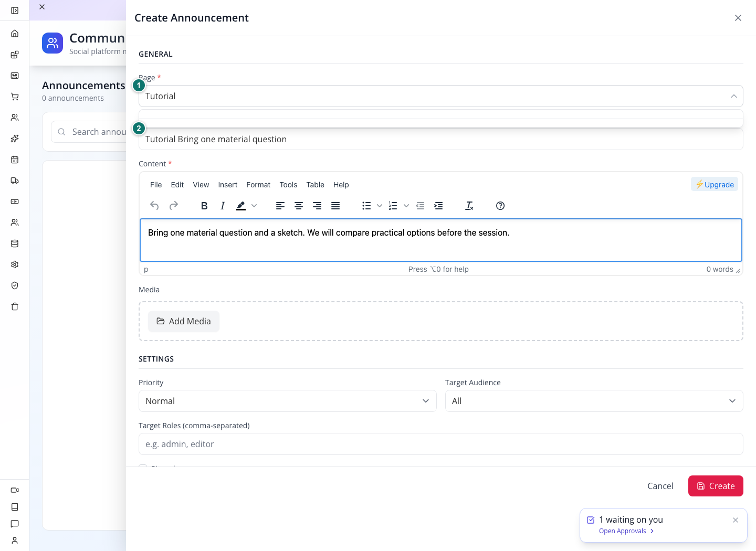Justify the editor text
The image size is (756, 551).
coord(335,206)
